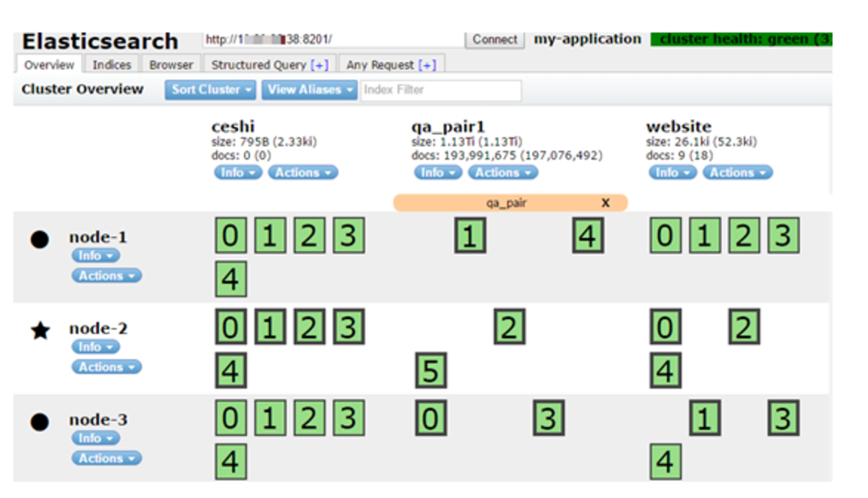Click node-2 master star icon
The width and height of the screenshot is (868, 498).
[41, 331]
